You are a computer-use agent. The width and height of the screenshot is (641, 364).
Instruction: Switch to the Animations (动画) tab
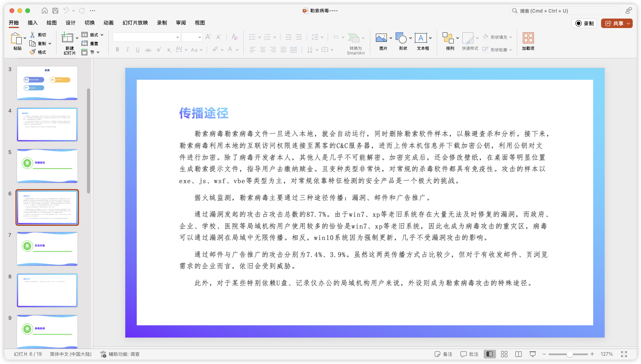[x=108, y=23]
